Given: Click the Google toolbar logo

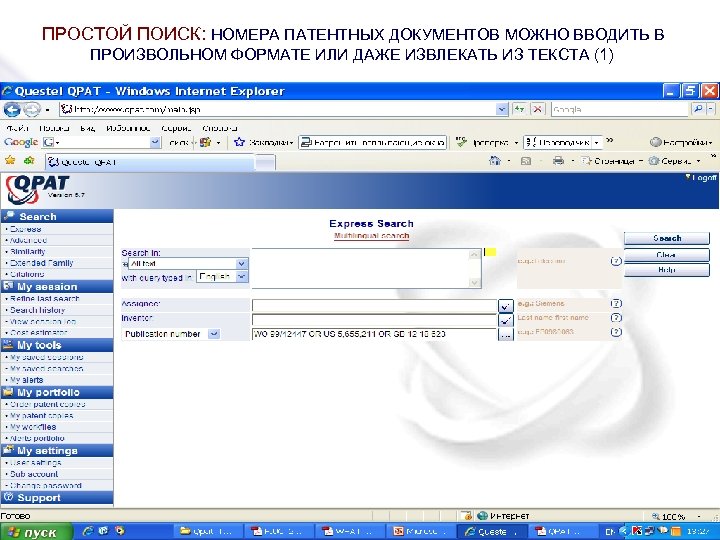Looking at the screenshot, I should tap(21, 142).
